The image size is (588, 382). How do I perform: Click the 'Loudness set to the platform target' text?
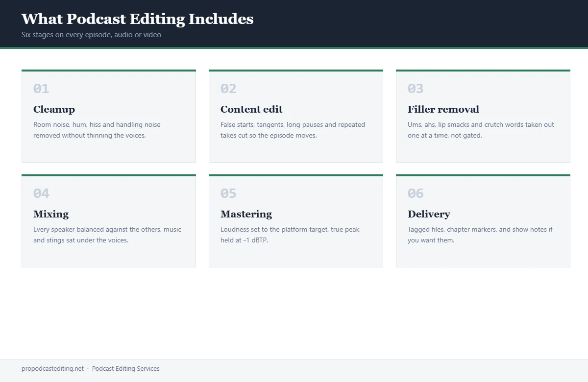click(x=290, y=235)
